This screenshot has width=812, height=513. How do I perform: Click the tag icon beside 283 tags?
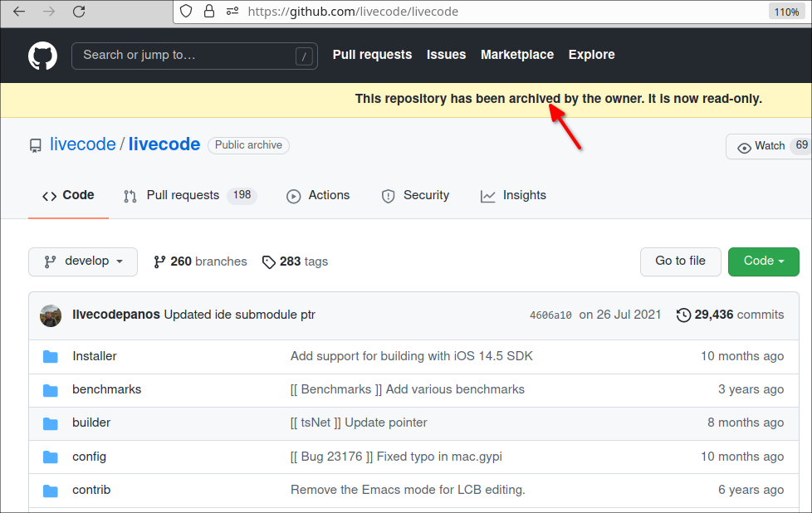(269, 262)
